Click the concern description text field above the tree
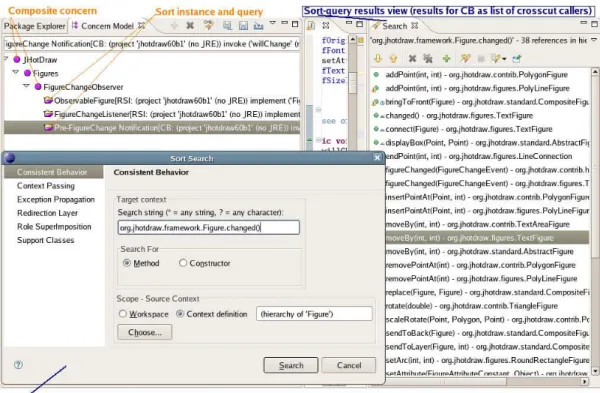The height and width of the screenshot is (393, 600). click(152, 44)
